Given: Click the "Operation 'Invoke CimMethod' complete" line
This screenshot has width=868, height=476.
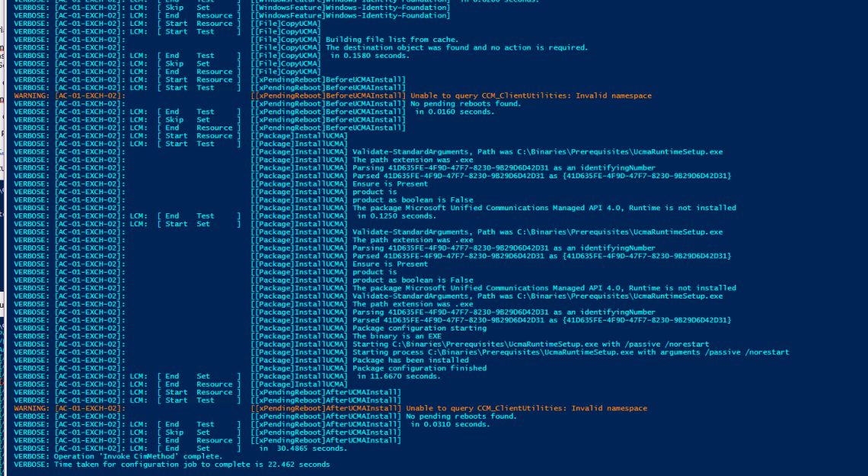Looking at the screenshot, I should coord(138,456).
